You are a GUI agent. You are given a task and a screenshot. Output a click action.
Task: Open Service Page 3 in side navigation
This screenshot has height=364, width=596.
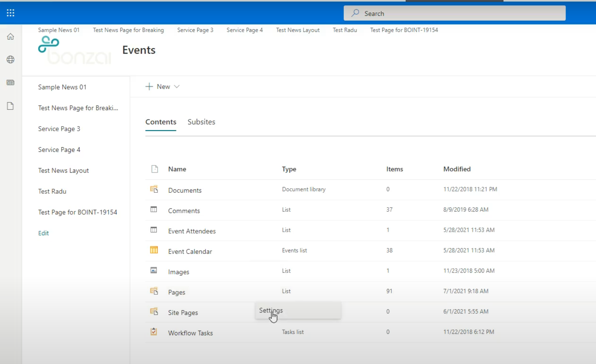[59, 129]
